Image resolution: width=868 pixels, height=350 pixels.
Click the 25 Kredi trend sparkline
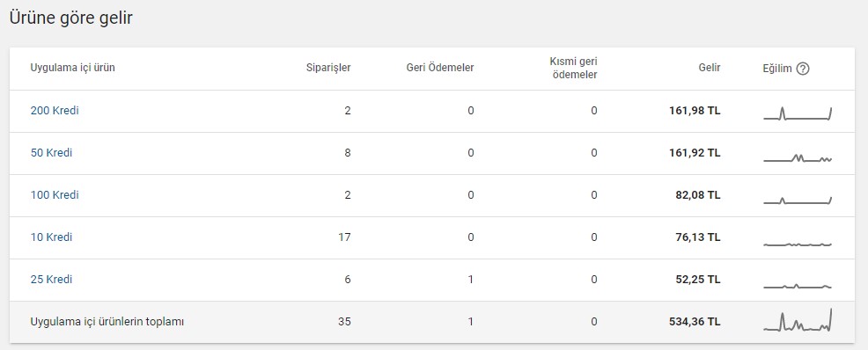click(798, 286)
